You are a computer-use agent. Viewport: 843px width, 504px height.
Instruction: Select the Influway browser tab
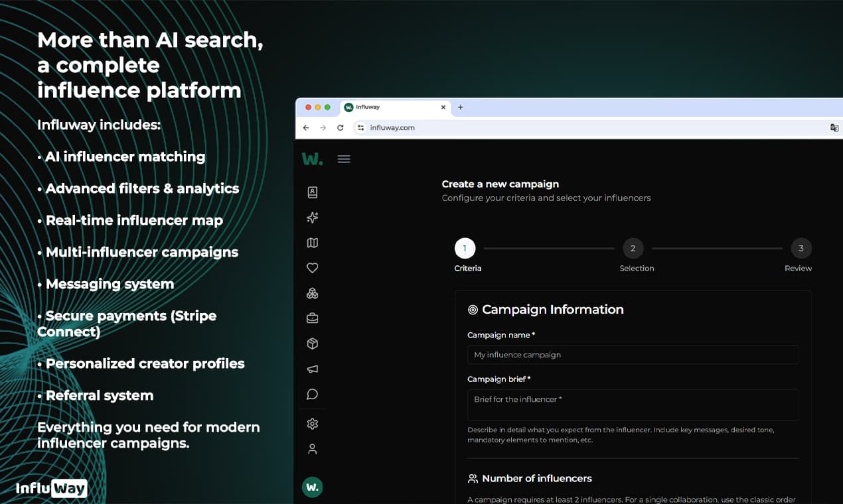pos(396,107)
